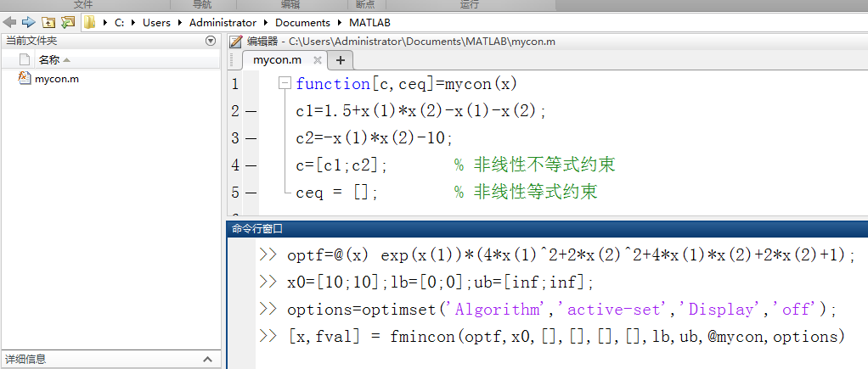Open dropdown arrow between C: and Users

pyautogui.click(x=133, y=23)
